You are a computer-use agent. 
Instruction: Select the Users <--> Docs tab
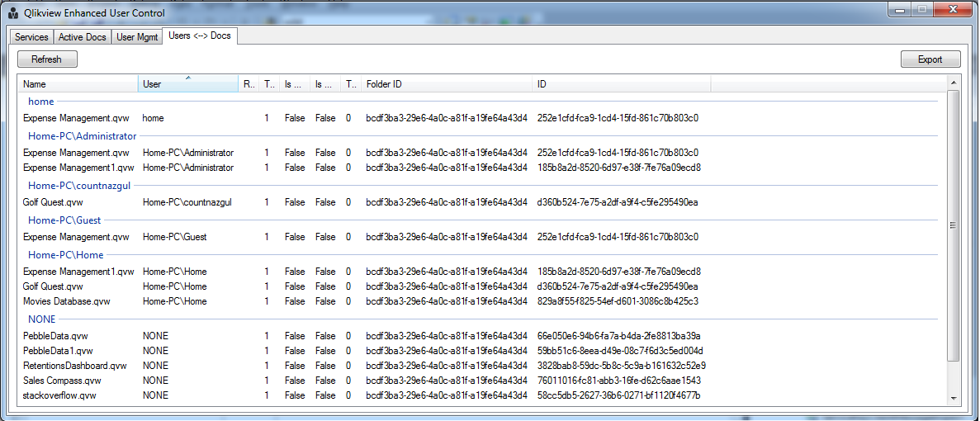[199, 35]
